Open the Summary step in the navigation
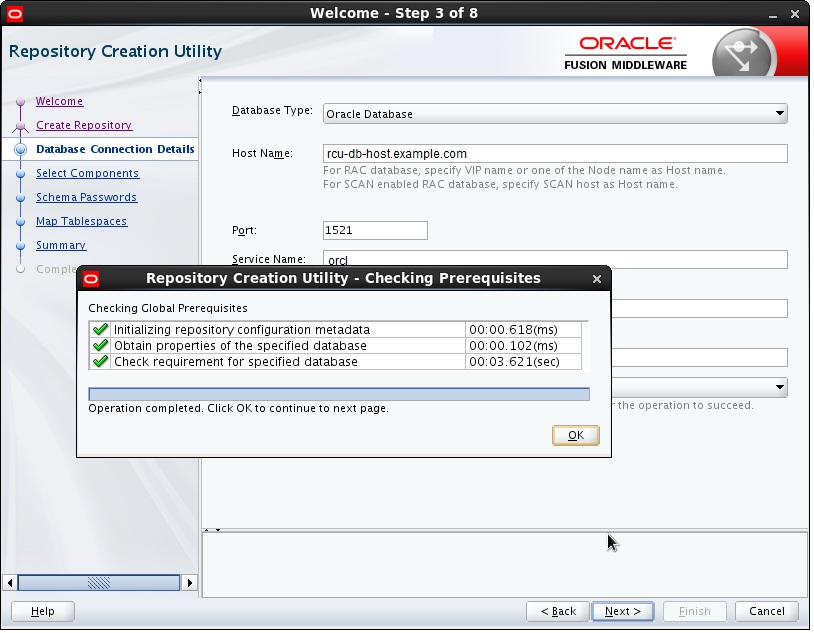The image size is (814, 633). [x=61, y=246]
